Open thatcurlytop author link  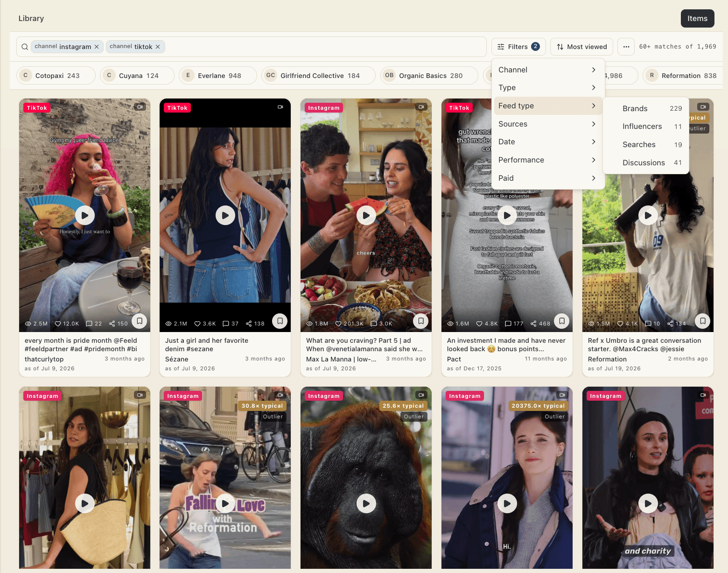44,359
